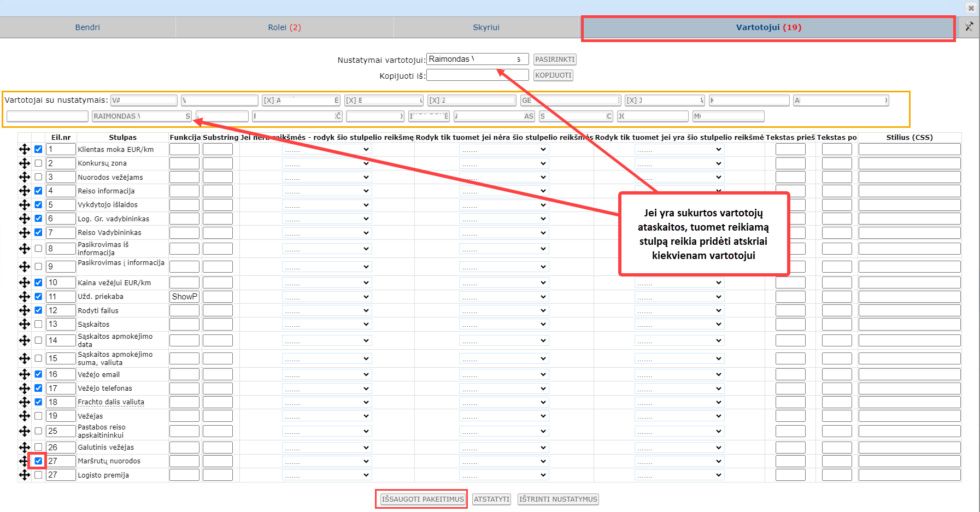Viewport: 980px width, 512px height.
Task: Grab the move handle of Frachto dalis valiuta row
Action: (x=25, y=402)
